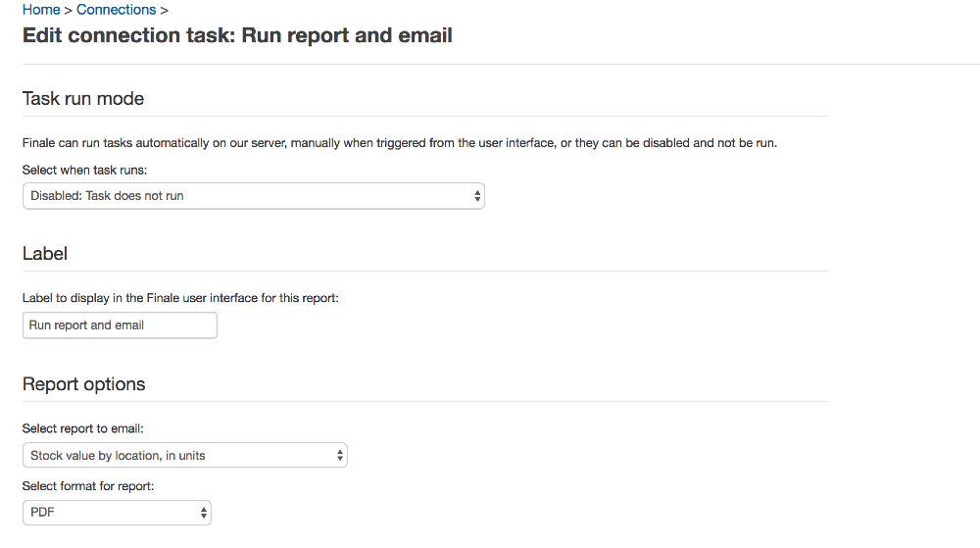Click the 'Task run mode' section heading

[83, 99]
